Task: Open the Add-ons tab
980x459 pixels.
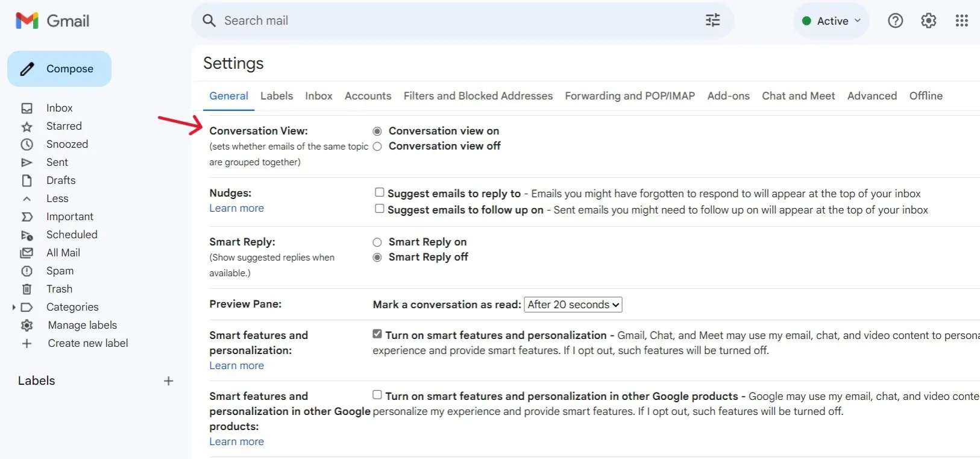Action: (x=729, y=96)
